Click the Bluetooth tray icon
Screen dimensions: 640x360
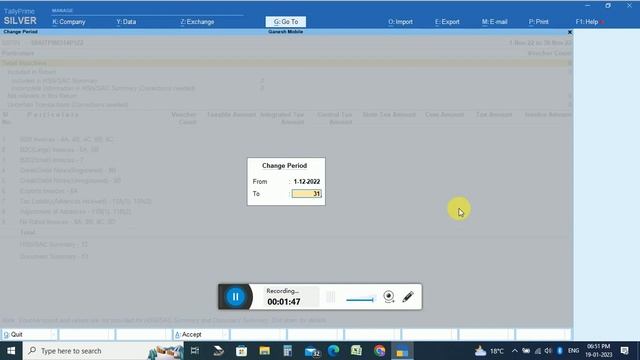pyautogui.click(x=560, y=351)
